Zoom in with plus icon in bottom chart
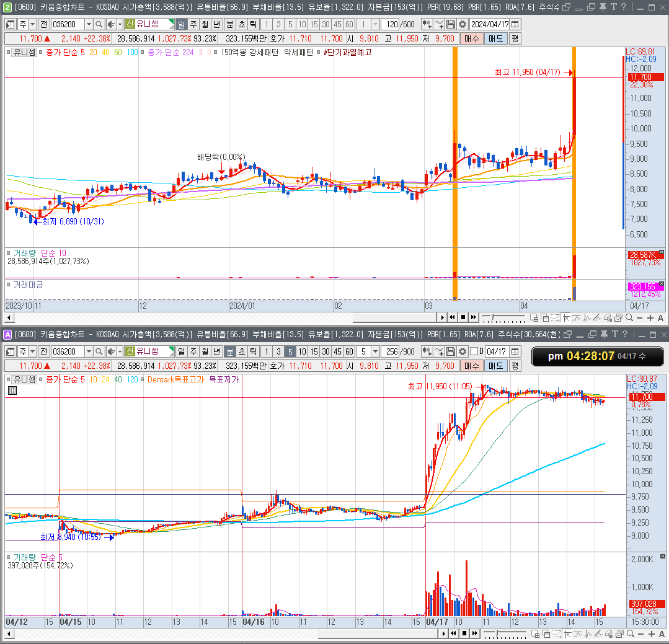669x644 pixels. 651,633
